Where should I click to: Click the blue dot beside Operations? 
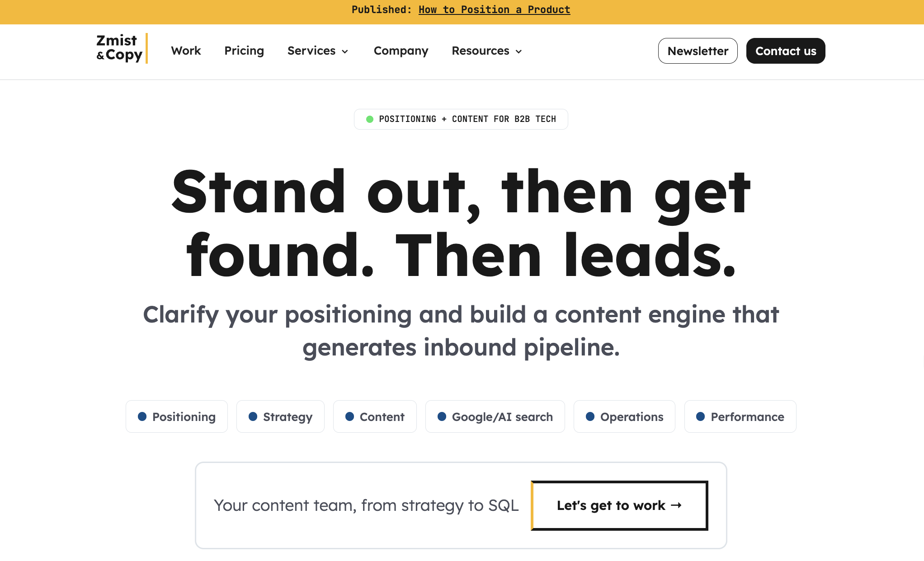tap(590, 416)
